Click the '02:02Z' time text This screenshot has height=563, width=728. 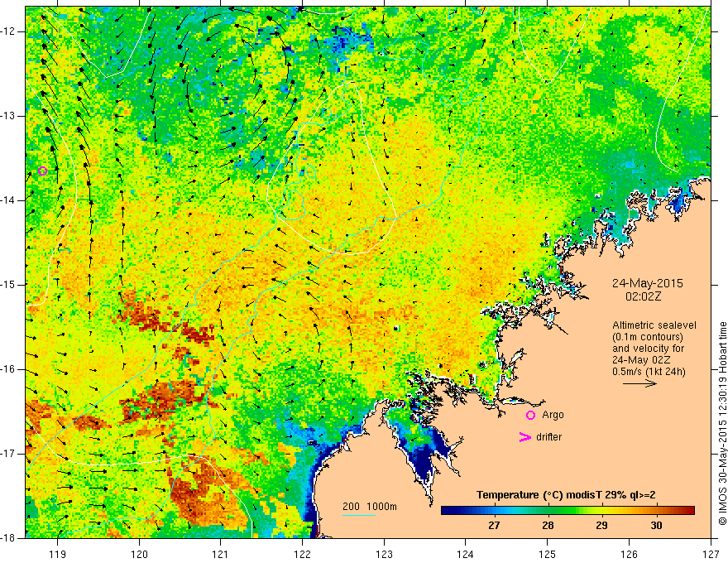[x=643, y=296]
